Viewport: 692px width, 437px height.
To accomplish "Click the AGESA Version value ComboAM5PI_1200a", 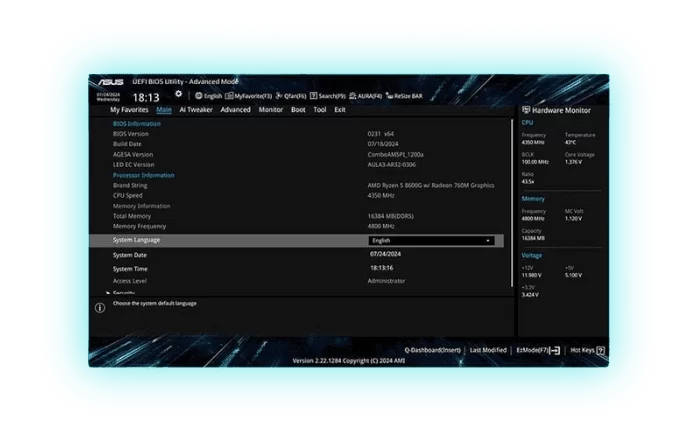I will [395, 154].
